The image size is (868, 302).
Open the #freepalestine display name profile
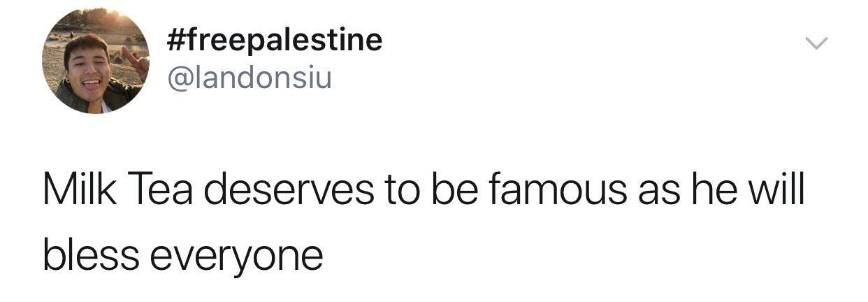(275, 39)
